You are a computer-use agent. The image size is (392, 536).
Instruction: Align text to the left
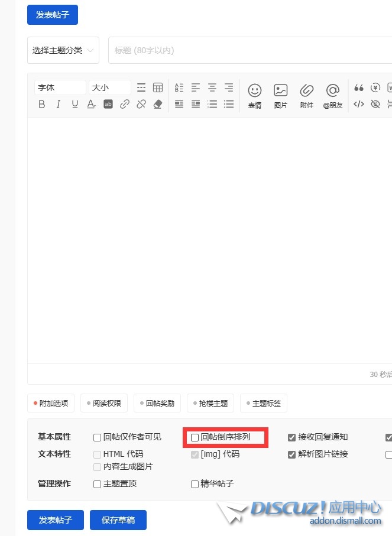pyautogui.click(x=196, y=87)
